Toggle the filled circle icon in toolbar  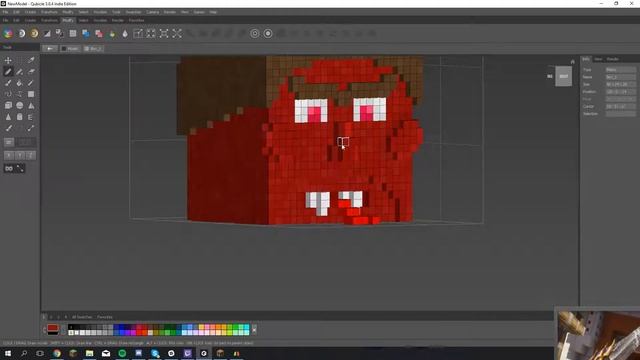point(268,33)
